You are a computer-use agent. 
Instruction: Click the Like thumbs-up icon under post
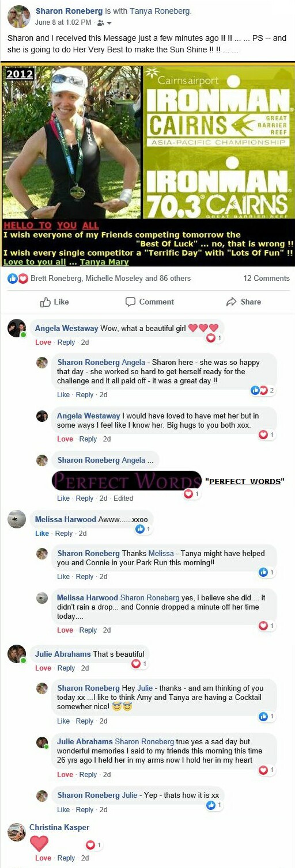[46, 302]
